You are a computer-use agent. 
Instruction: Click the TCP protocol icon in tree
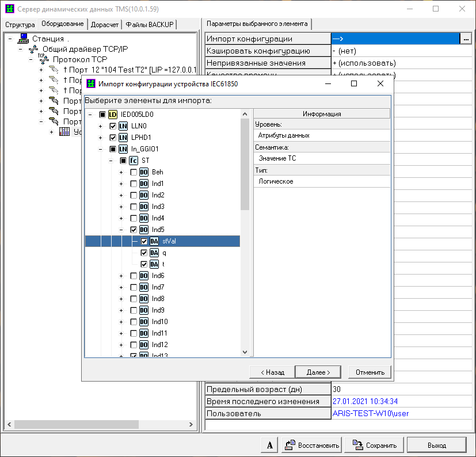(x=44, y=59)
